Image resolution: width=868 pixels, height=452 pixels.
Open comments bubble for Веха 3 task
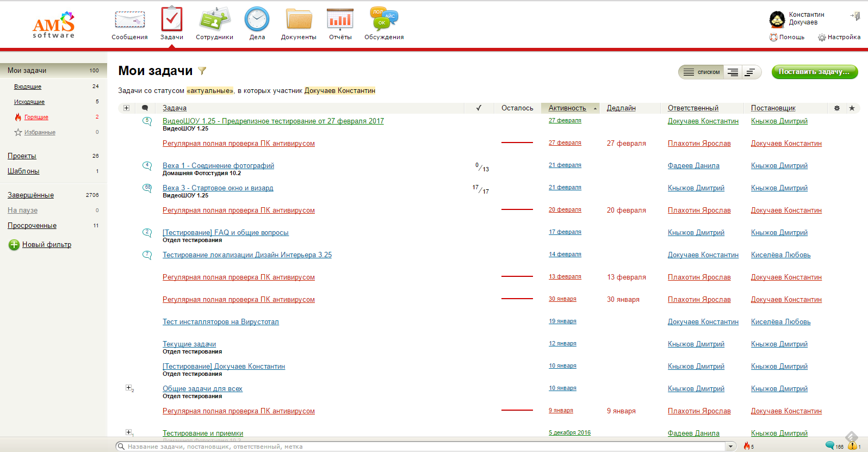coord(147,188)
